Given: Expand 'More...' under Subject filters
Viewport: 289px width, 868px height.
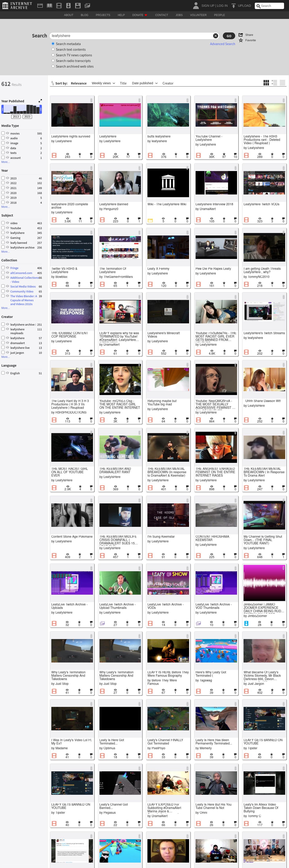Looking at the screenshot, I should click(x=5, y=252).
